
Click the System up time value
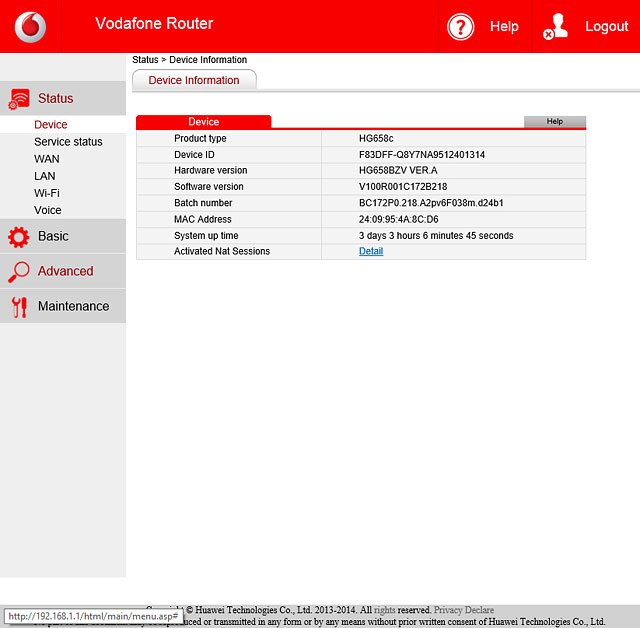click(436, 235)
